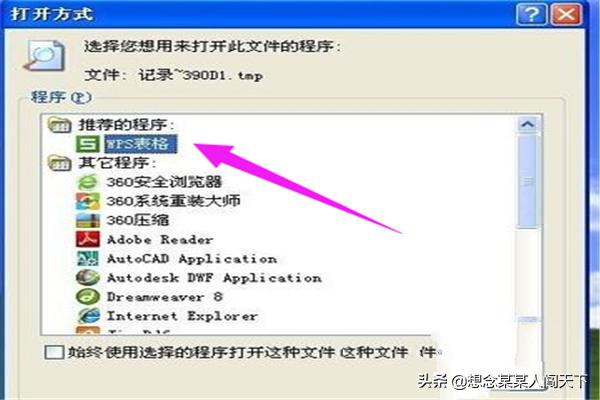
Task: Select the WPS表格 green icon
Action: coord(88,144)
